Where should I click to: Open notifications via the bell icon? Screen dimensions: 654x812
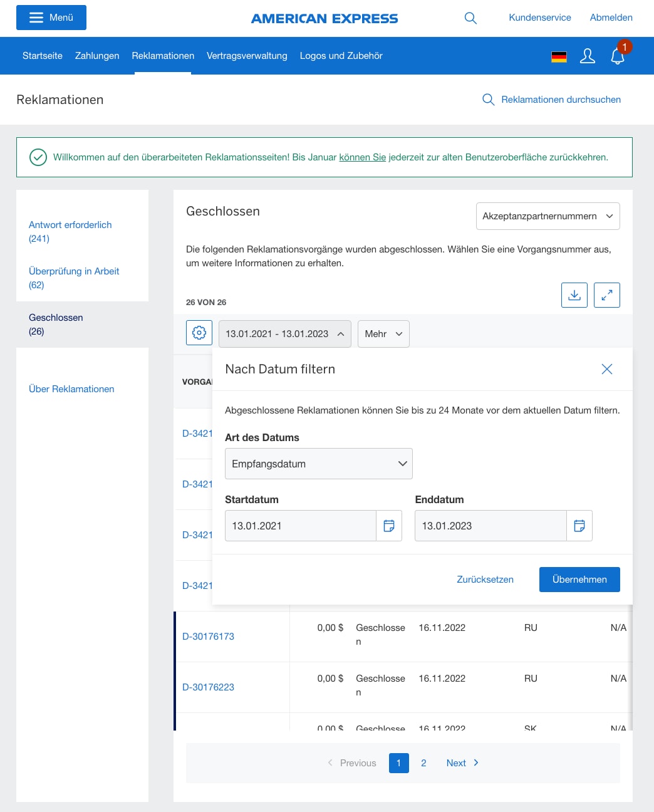click(x=618, y=56)
